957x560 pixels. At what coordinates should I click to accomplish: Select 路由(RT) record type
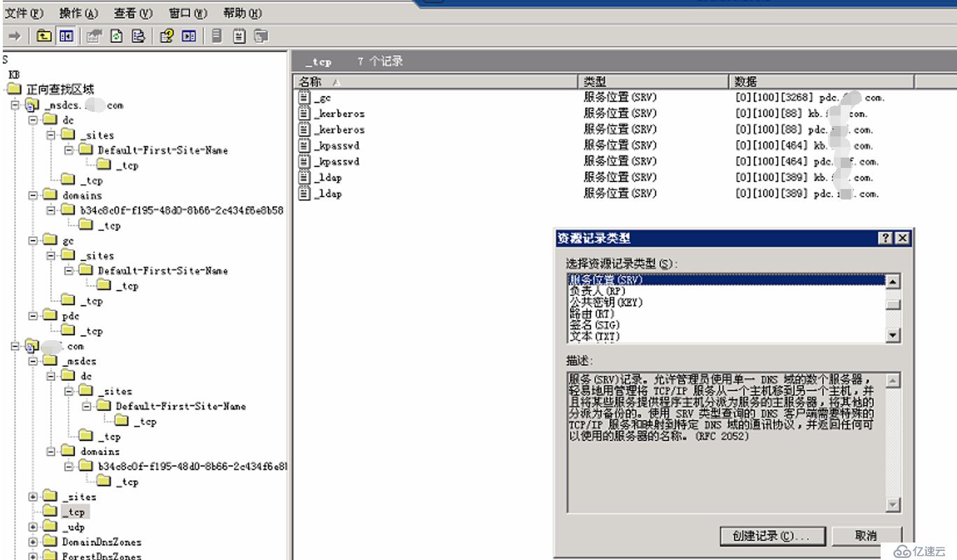(x=591, y=314)
